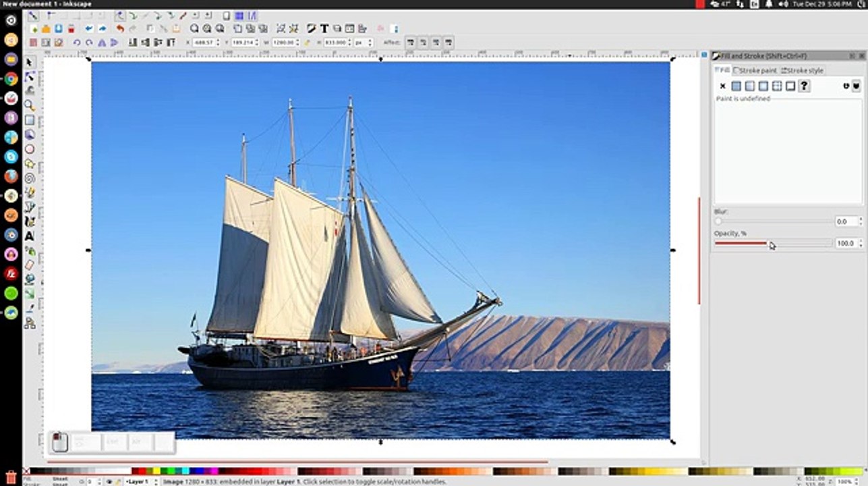This screenshot has height=486, width=868.
Task: Click Flip selection horizontally icon
Action: [x=102, y=43]
